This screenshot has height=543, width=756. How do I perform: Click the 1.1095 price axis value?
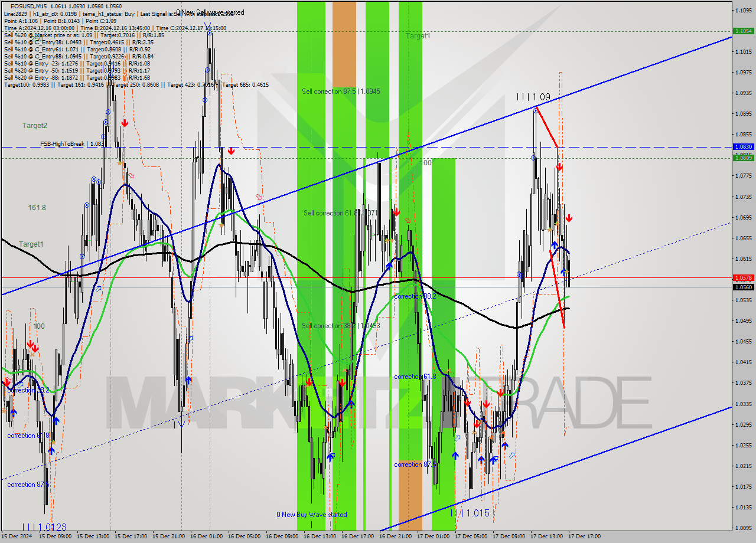coord(743,10)
